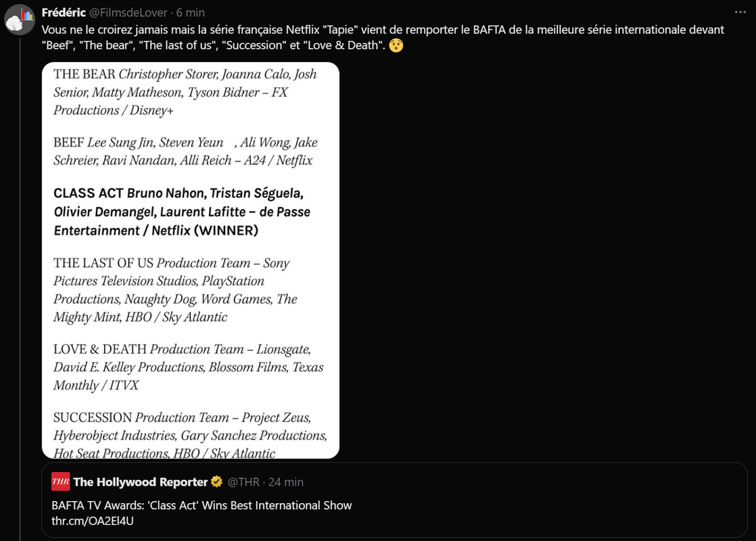Click the surprised face emoji in the tweet

(x=396, y=45)
